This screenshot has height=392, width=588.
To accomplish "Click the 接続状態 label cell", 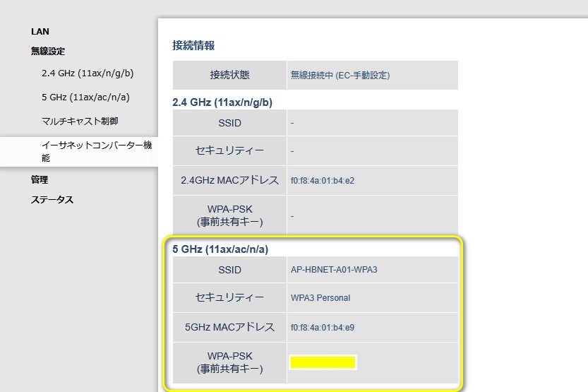I will tap(229, 75).
